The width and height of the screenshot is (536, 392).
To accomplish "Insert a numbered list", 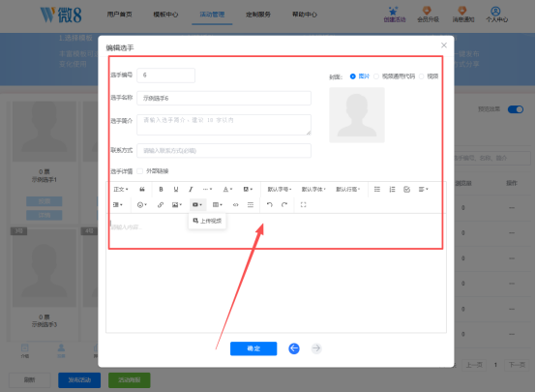I will (392, 189).
